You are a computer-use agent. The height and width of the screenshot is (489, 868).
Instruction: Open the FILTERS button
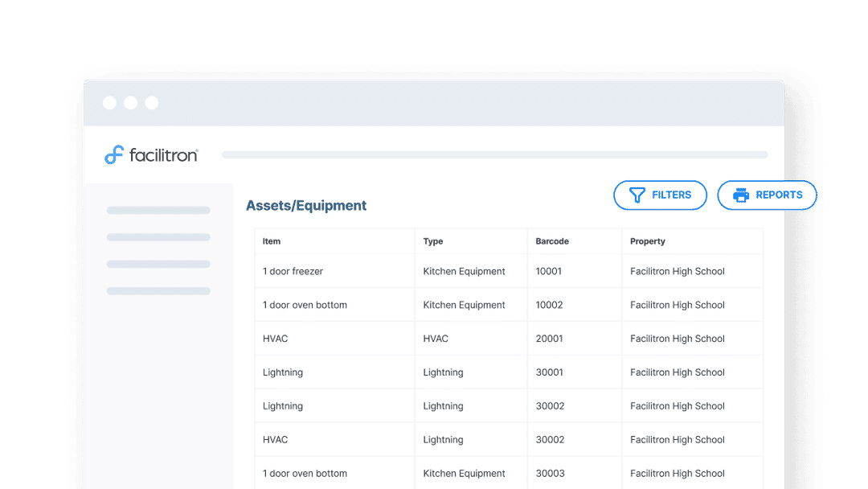(x=660, y=195)
